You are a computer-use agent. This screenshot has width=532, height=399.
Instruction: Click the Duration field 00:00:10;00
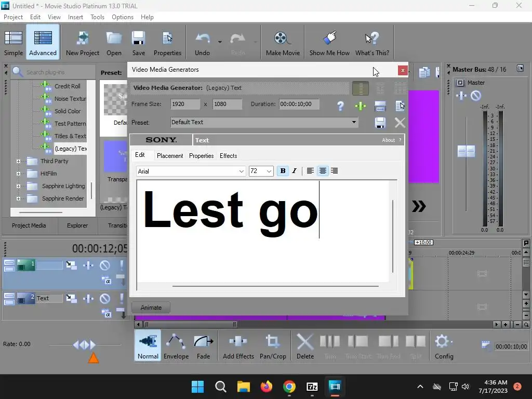[299, 104]
